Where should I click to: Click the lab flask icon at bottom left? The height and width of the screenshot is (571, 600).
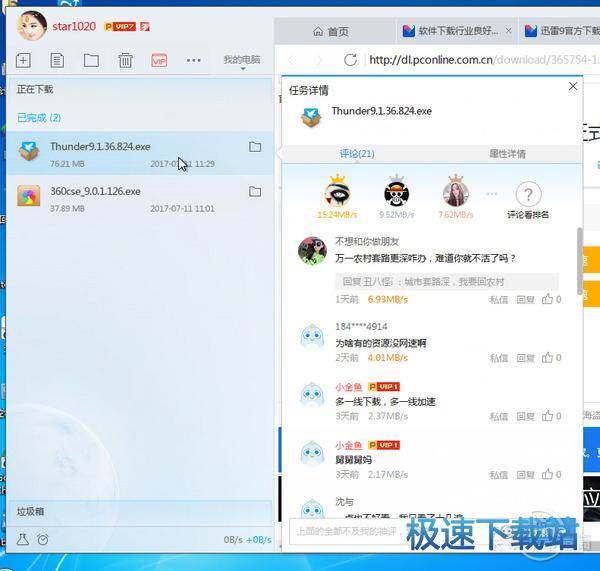[x=23, y=539]
